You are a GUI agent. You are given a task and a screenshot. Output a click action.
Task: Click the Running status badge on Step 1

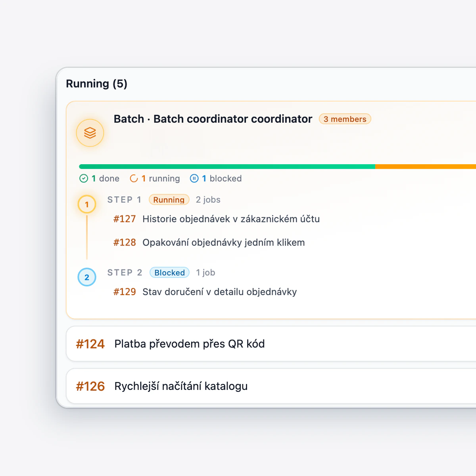click(x=169, y=200)
